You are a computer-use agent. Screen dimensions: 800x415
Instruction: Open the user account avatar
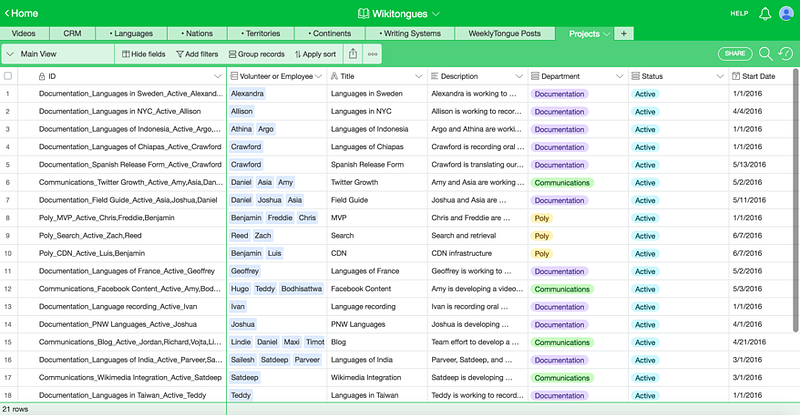point(786,13)
